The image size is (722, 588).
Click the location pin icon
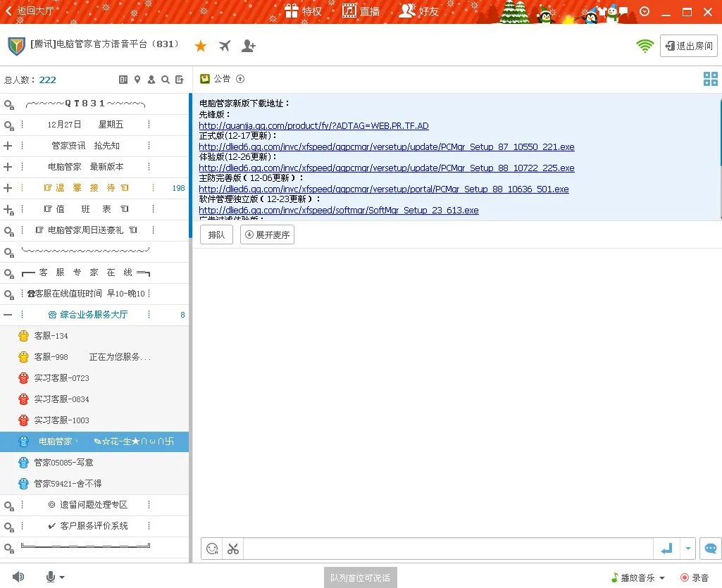coord(137,80)
